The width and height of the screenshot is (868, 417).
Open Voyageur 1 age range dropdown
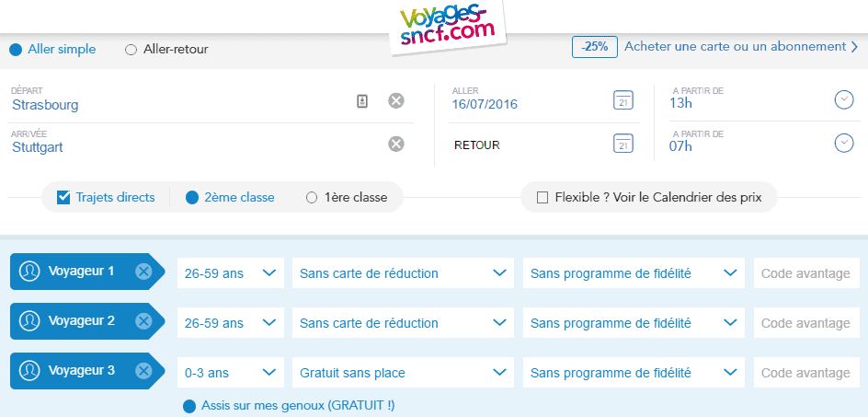tap(230, 272)
